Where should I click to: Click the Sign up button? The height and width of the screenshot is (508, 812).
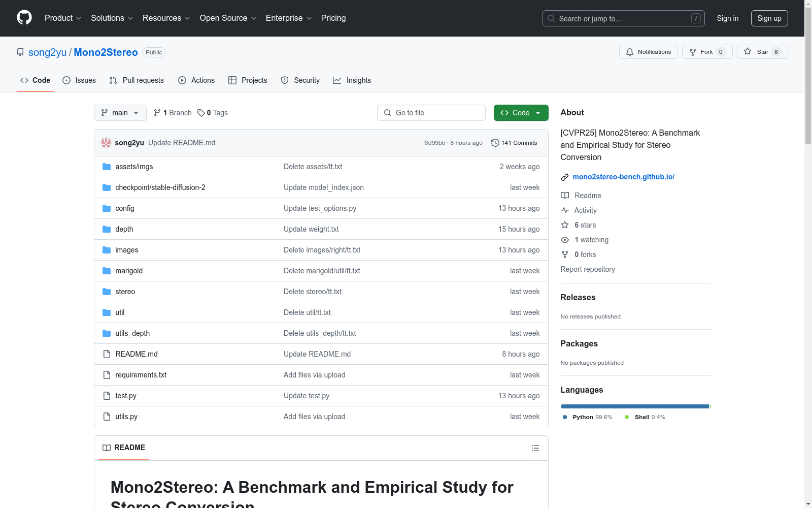tap(769, 18)
